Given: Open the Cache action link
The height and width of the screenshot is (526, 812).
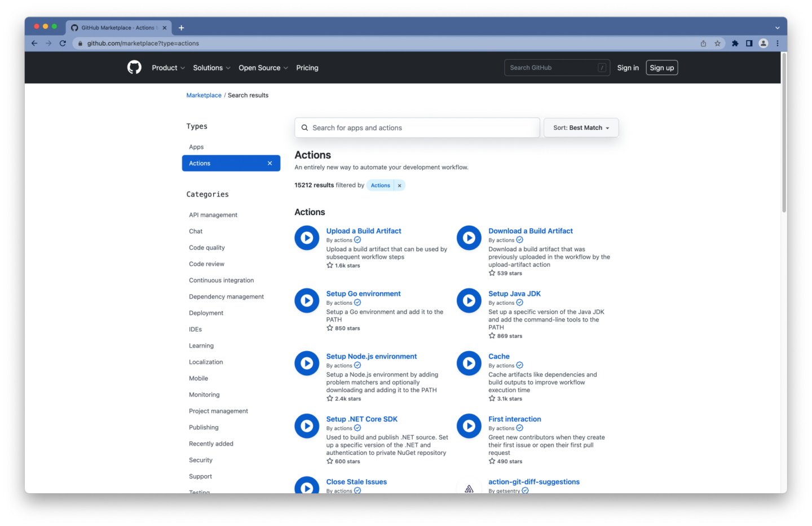Looking at the screenshot, I should coord(499,356).
